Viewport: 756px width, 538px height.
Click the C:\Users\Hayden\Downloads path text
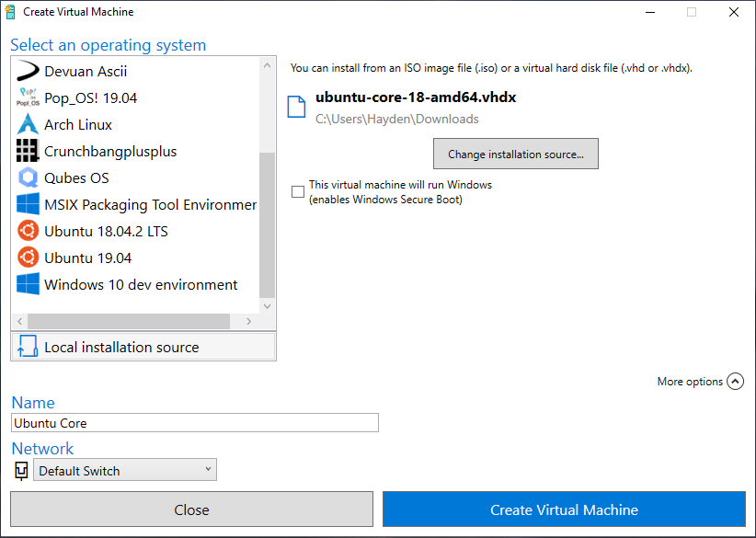[x=396, y=119]
